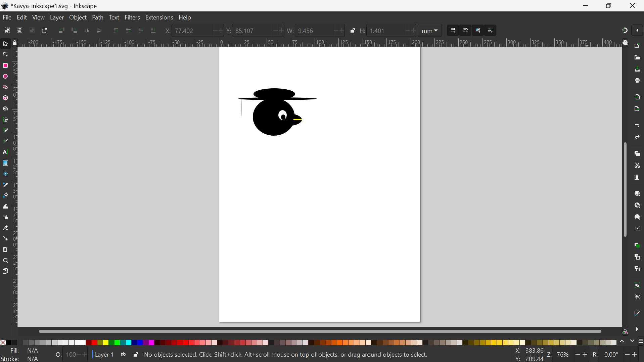Open the Layer menu
Screen dimensions: 644x362
(57, 17)
